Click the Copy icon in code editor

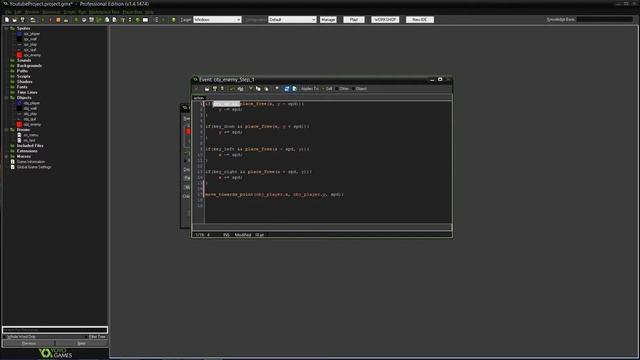coord(258,89)
